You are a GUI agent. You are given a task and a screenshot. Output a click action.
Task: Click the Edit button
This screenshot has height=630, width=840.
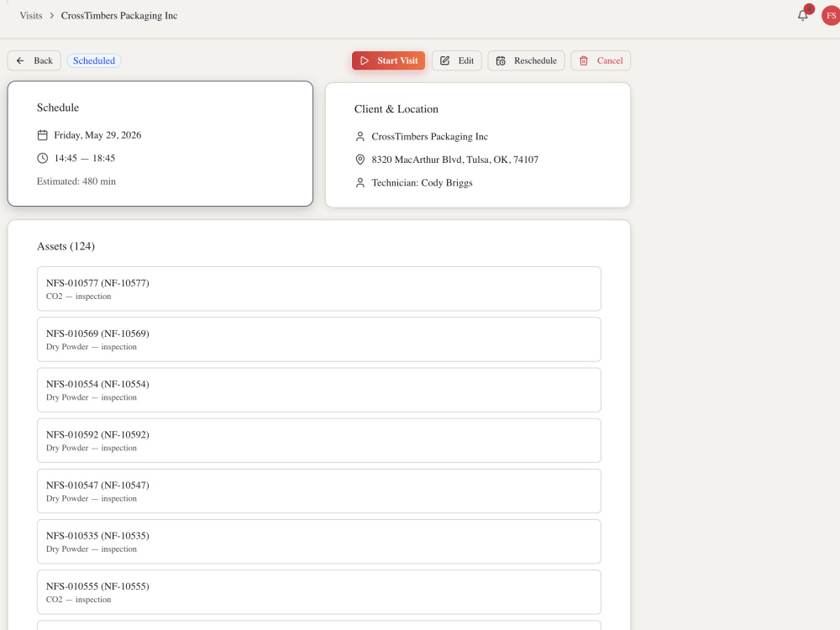(x=457, y=60)
